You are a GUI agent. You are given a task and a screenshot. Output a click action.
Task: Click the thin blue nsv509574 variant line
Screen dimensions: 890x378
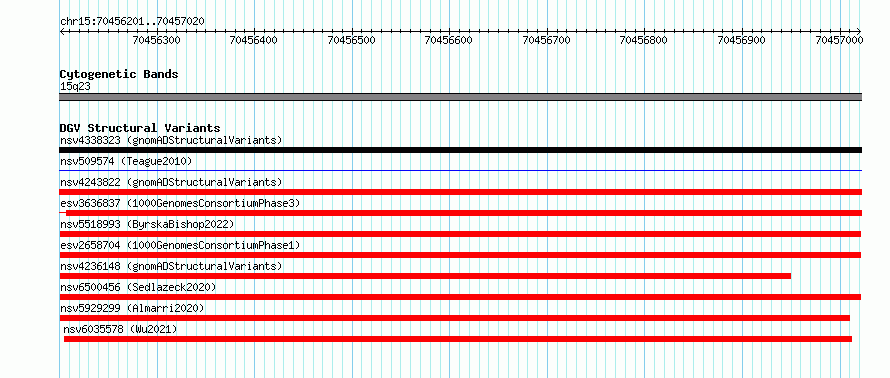coord(461,170)
